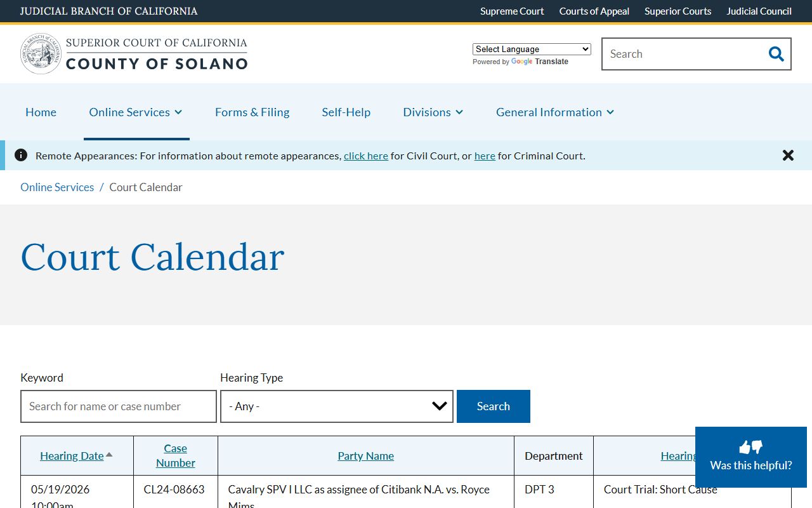The width and height of the screenshot is (812, 508).
Task: Open the Self-Help section
Action: 346,112
